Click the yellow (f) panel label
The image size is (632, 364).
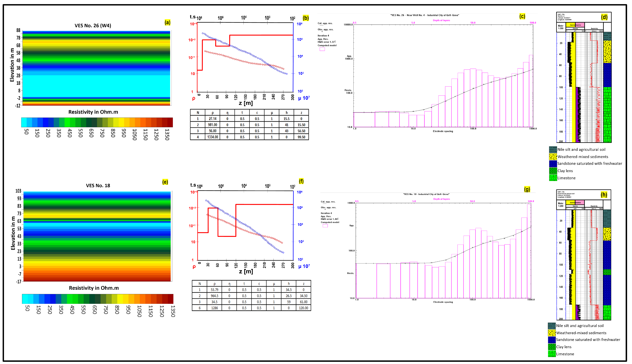[301, 181]
